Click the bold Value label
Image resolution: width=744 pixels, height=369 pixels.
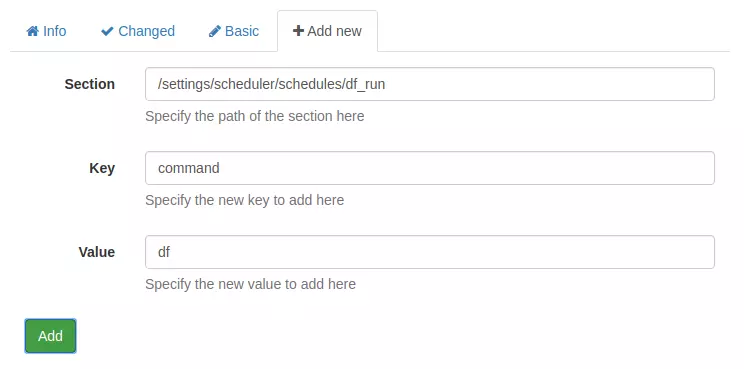click(97, 252)
